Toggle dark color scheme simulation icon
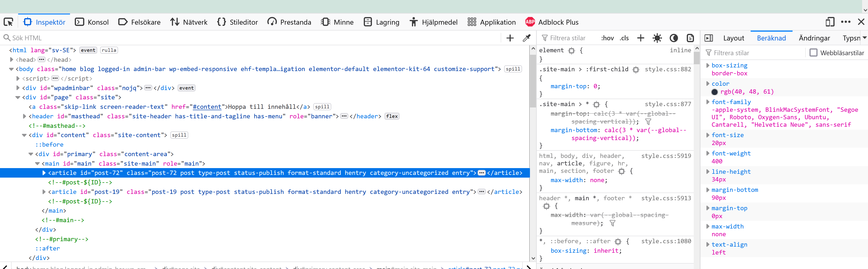Image resolution: width=868 pixels, height=269 pixels. coord(674,38)
